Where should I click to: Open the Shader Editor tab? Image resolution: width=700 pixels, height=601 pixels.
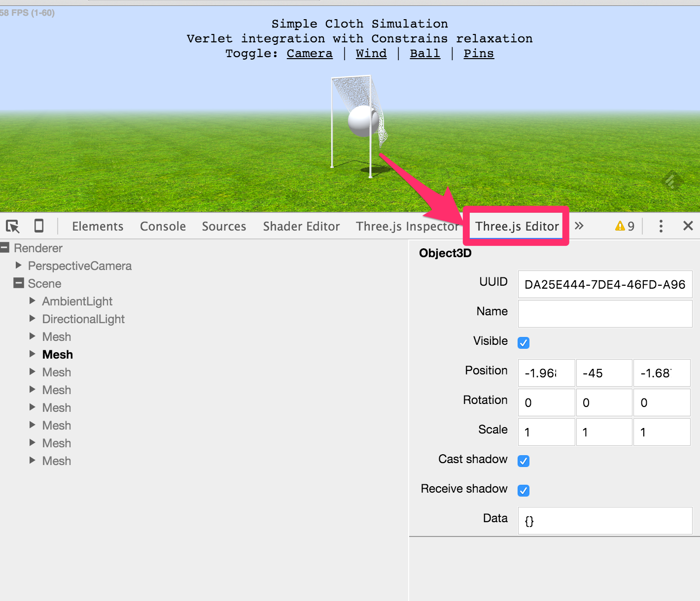click(301, 226)
